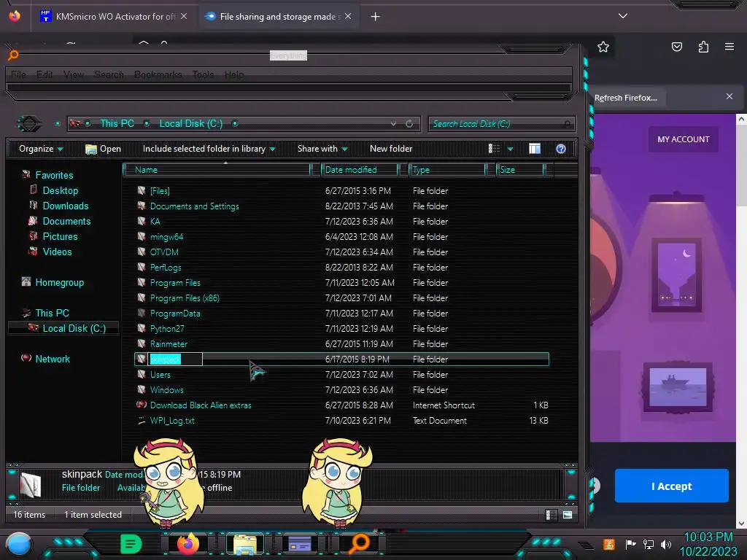The height and width of the screenshot is (560, 747).
Task: Click the Explorer help question mark icon
Action: [x=561, y=149]
